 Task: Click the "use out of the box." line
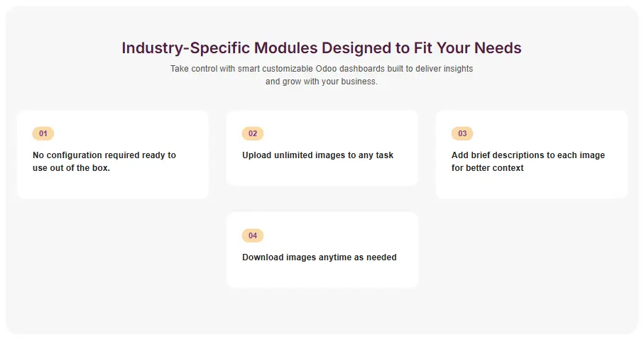71,168
